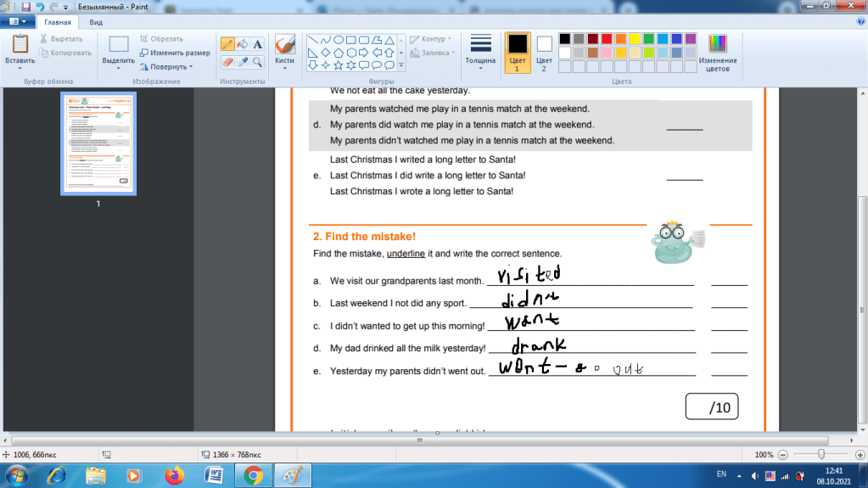Open the Выделить selection dropdown
The height and width of the screenshot is (488, 868).
118,61
